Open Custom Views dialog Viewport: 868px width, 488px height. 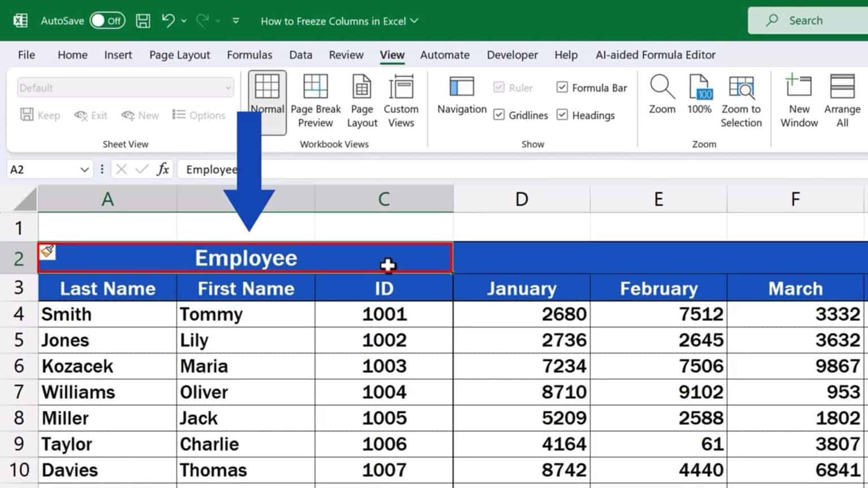[x=401, y=101]
